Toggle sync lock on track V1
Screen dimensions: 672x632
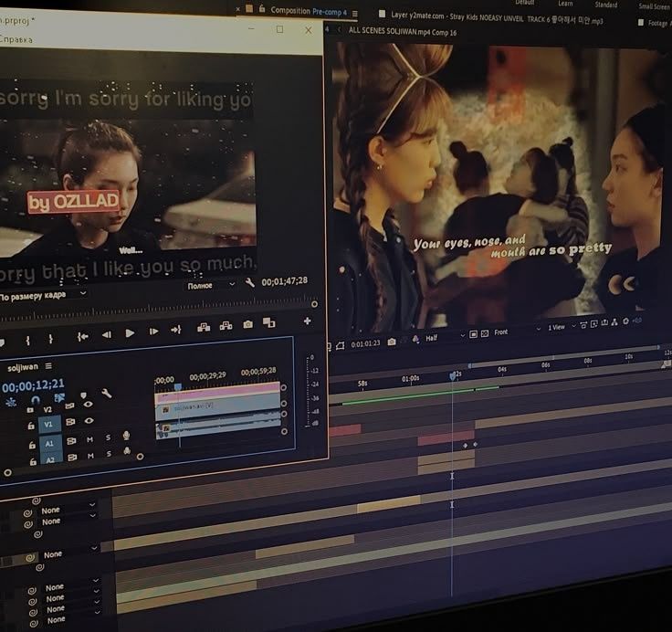(70, 422)
